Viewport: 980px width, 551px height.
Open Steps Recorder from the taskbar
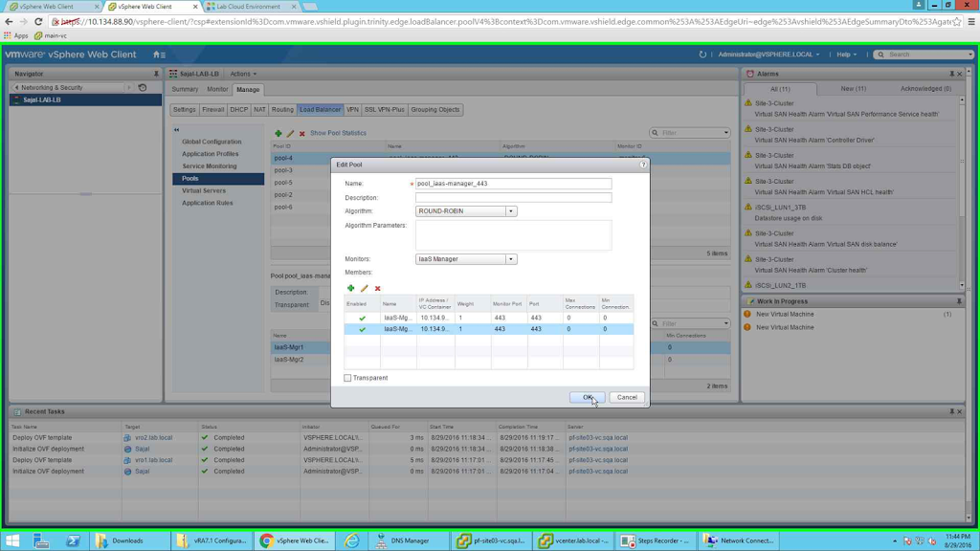pos(656,540)
